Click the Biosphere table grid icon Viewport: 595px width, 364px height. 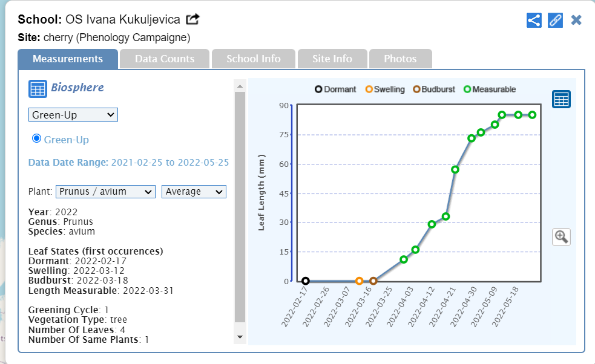[x=38, y=88]
